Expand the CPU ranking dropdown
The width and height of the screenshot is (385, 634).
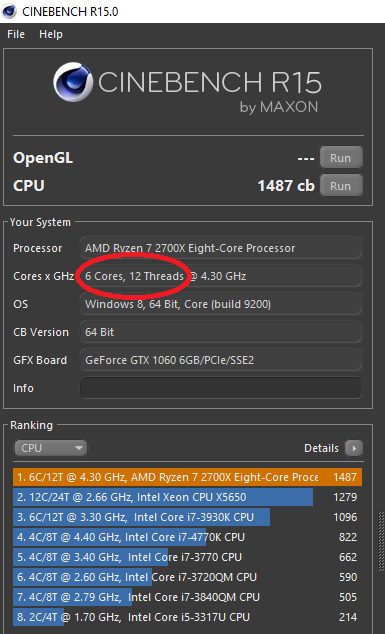pyautogui.click(x=51, y=448)
